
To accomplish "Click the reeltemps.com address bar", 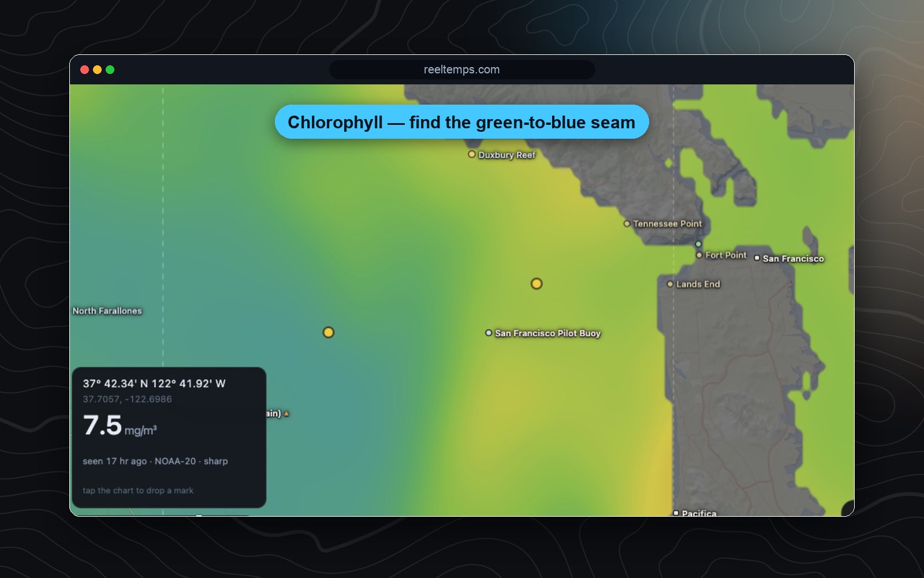I will pos(462,70).
